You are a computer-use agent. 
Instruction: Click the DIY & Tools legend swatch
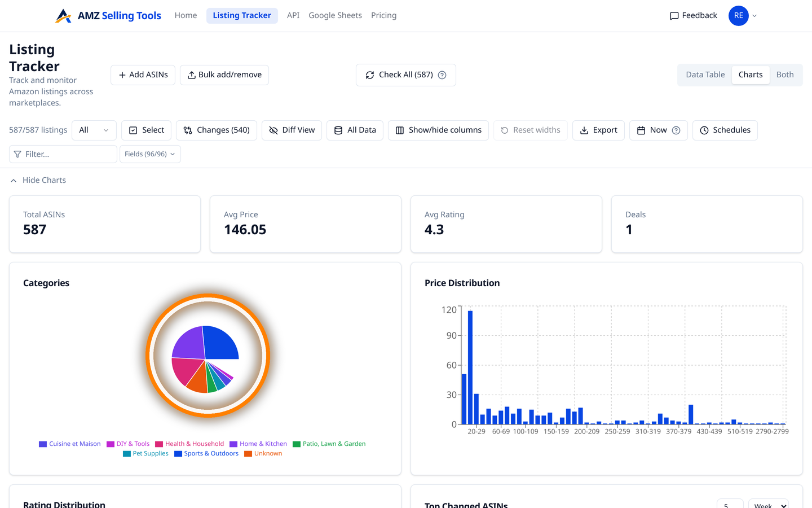coord(111,444)
